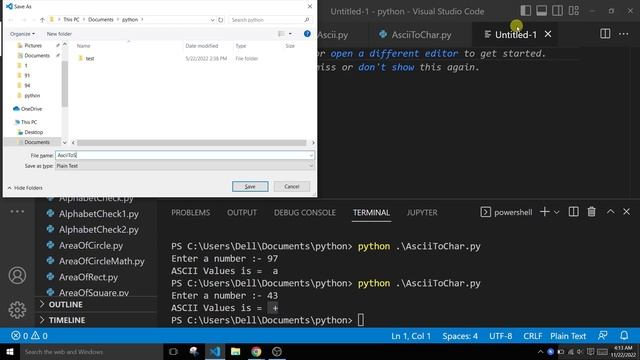
Task: Click Ln 1, Col 1 status item
Action: [411, 336]
